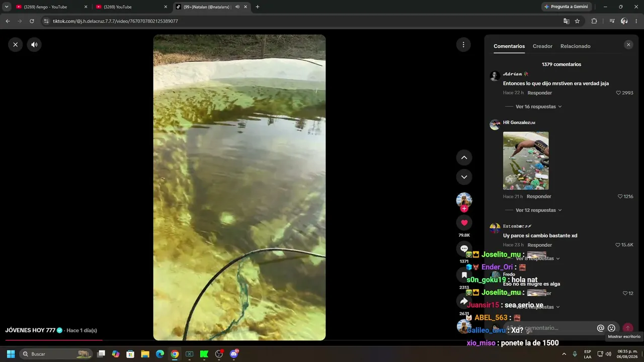Reply to Estemбørs comment about the change
644x362 pixels.
click(x=539, y=245)
